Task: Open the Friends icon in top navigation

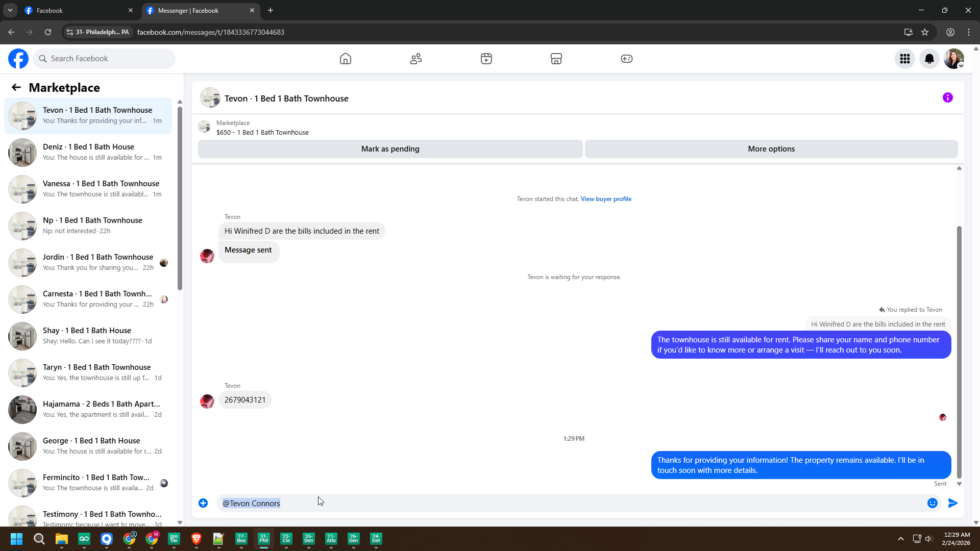Action: [x=416, y=59]
